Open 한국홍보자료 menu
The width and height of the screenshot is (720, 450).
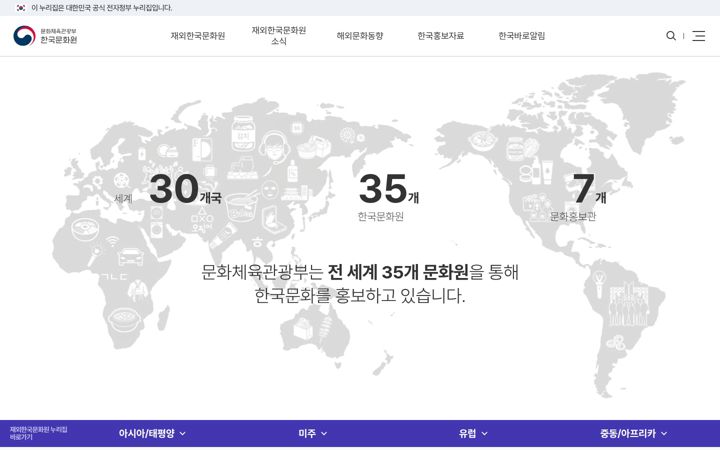click(x=440, y=36)
